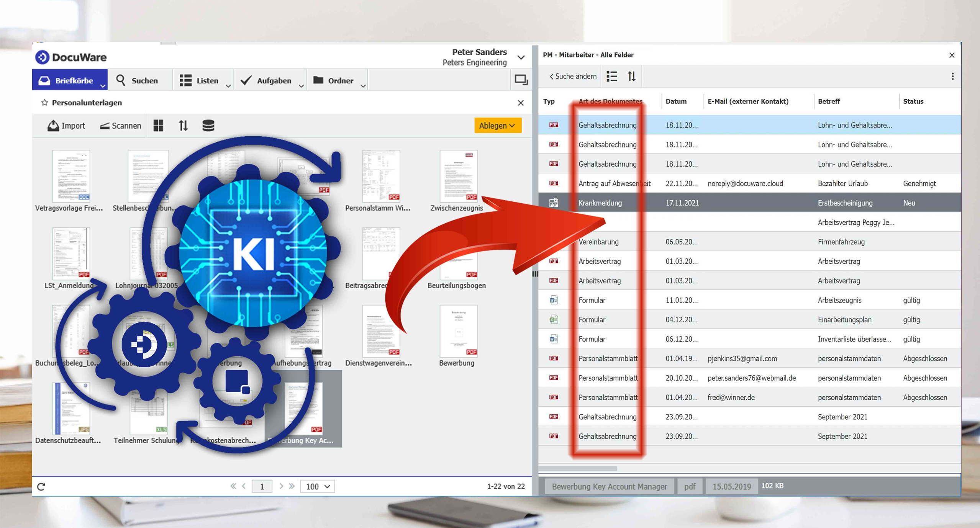The image size is (980, 528).
Task: Click the refresh icon in the basket footer
Action: [41, 486]
